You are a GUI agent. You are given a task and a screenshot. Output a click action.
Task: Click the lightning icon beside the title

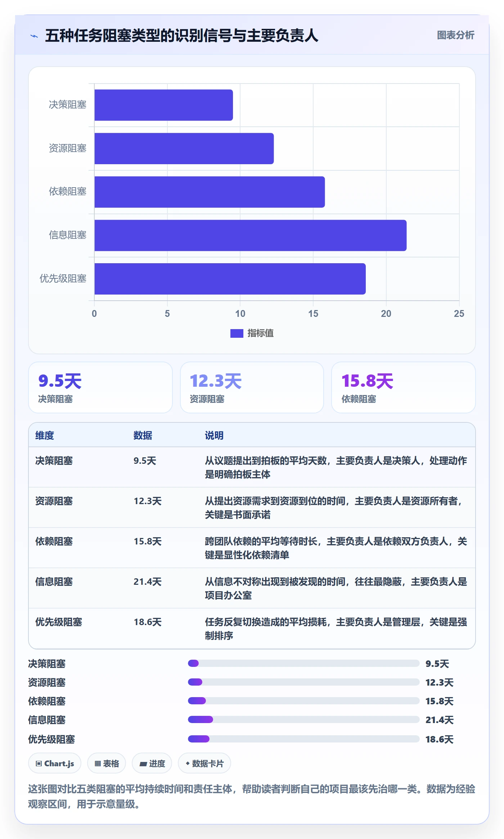(x=34, y=36)
